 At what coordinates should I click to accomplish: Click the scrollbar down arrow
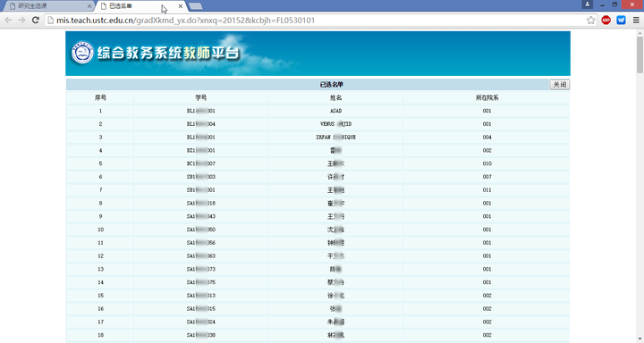click(x=640, y=339)
